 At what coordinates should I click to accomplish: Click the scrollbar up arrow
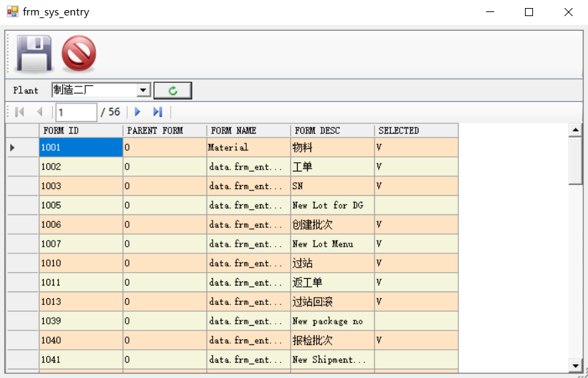coord(575,129)
